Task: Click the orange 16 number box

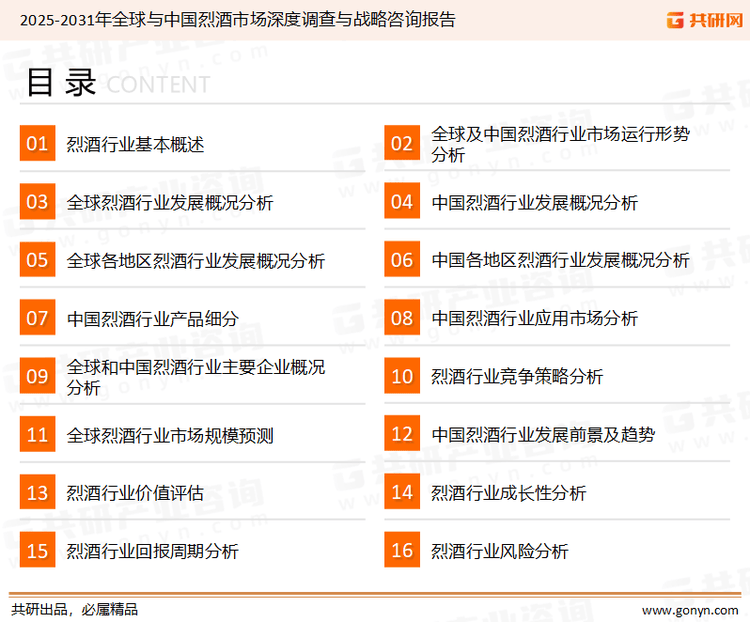Action: point(402,550)
